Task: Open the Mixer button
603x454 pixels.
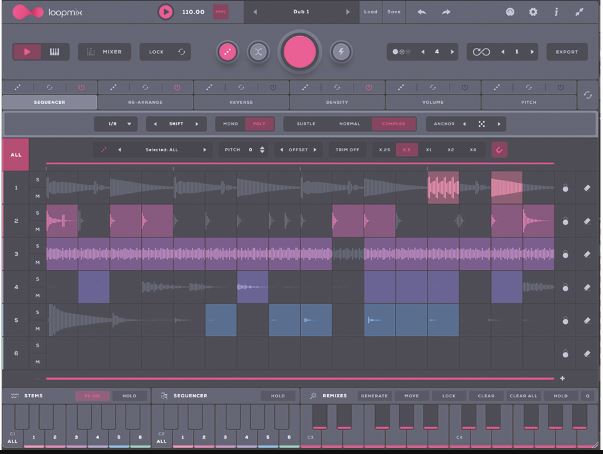Action: click(x=104, y=52)
